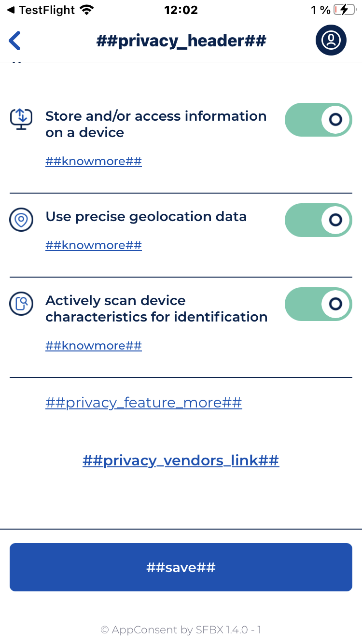The width and height of the screenshot is (362, 644).
Task: Click the device scan magnifier icon
Action: click(21, 304)
